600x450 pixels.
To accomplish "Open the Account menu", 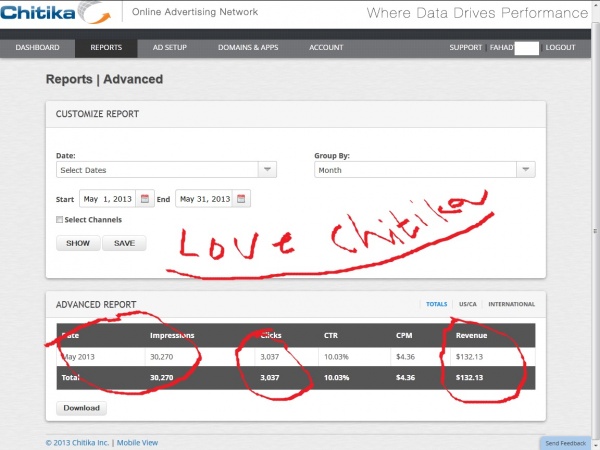I will 326,47.
